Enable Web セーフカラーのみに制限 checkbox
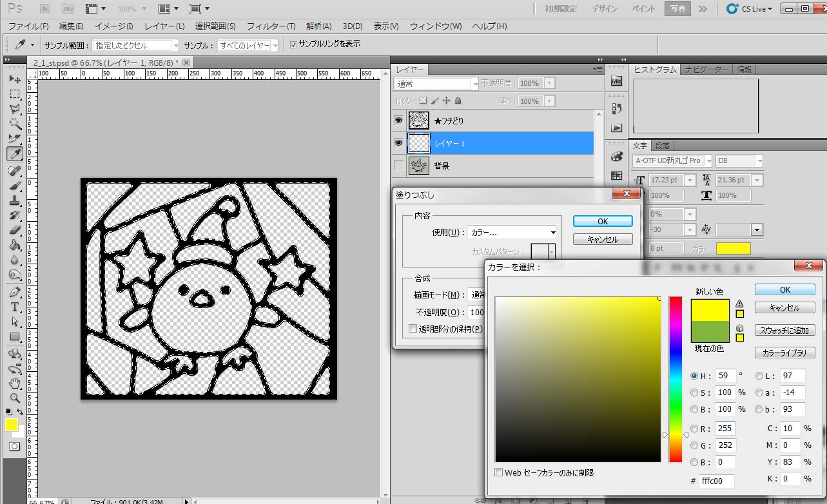 pyautogui.click(x=498, y=472)
